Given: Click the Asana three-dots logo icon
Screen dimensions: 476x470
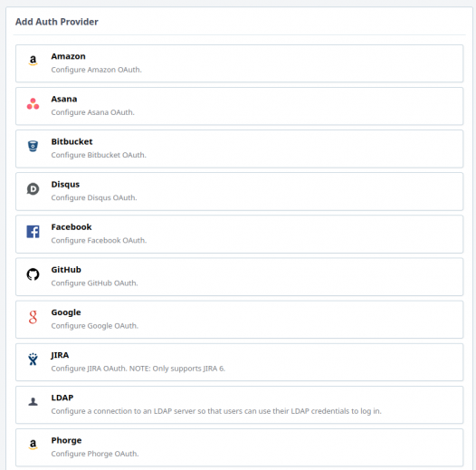Looking at the screenshot, I should pyautogui.click(x=33, y=103).
